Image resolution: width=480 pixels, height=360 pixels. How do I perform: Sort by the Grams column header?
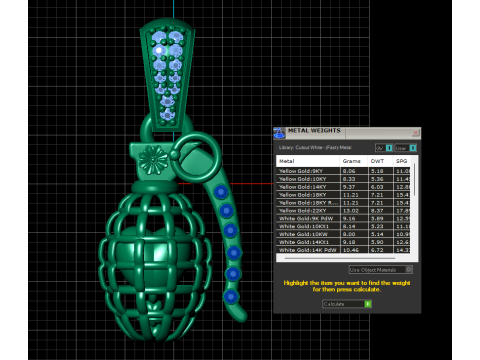click(354, 161)
